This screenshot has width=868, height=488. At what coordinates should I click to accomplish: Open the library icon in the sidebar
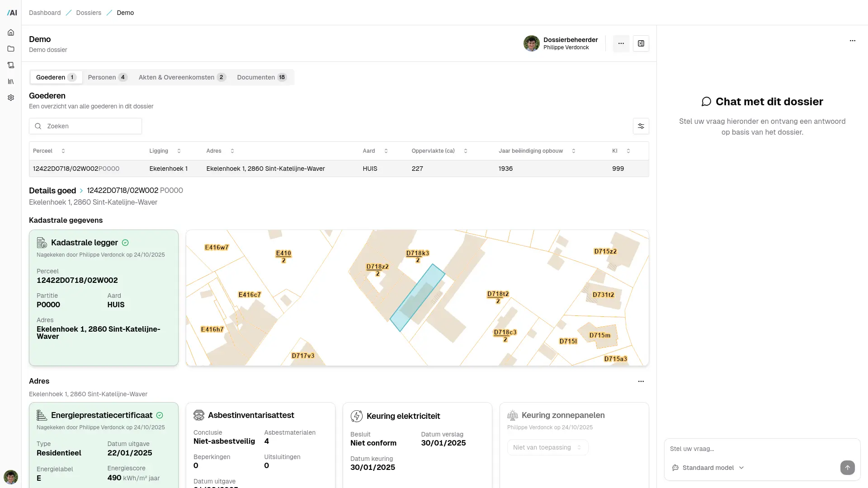(11, 81)
